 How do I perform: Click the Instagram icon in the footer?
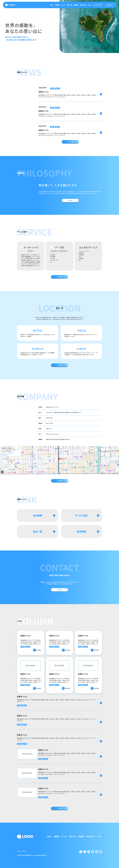coord(89,852)
